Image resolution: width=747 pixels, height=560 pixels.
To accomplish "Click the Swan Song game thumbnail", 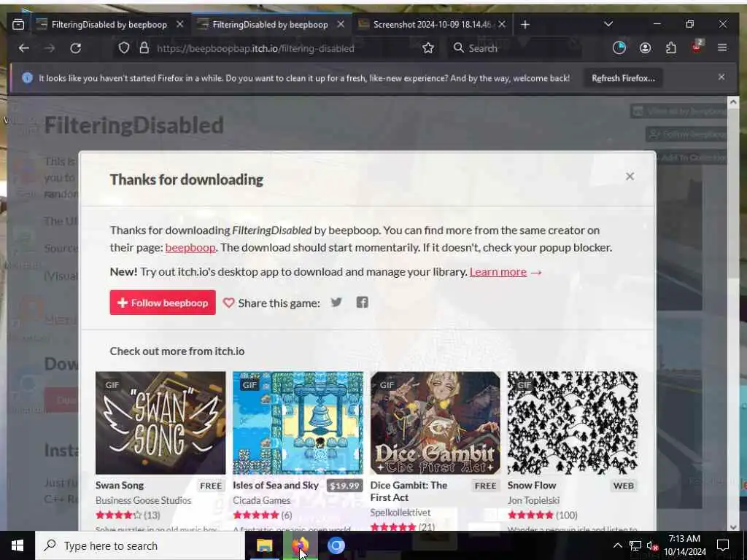I will 160,423.
